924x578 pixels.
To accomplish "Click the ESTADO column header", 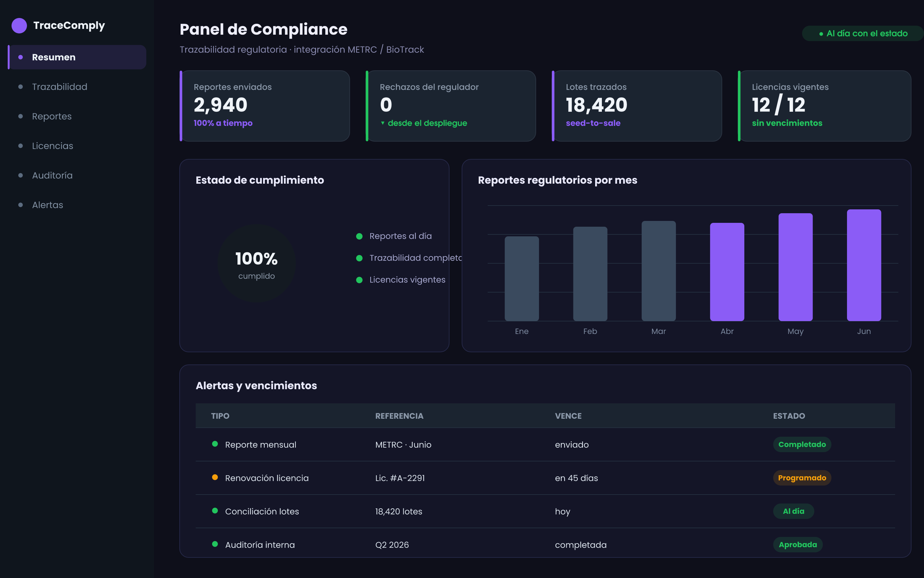I will [789, 416].
